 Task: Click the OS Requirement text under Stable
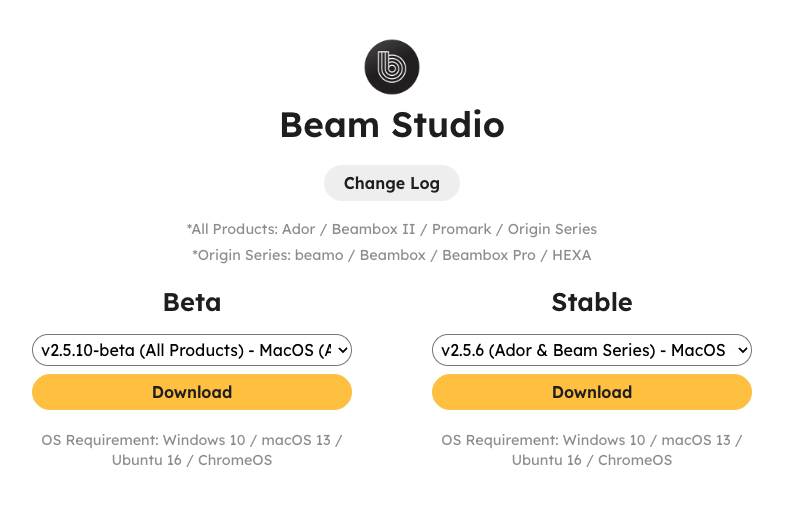(x=592, y=450)
